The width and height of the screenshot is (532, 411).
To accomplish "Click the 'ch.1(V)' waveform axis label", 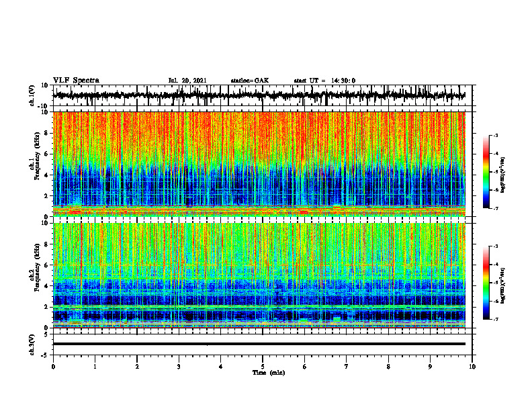I will (x=32, y=95).
